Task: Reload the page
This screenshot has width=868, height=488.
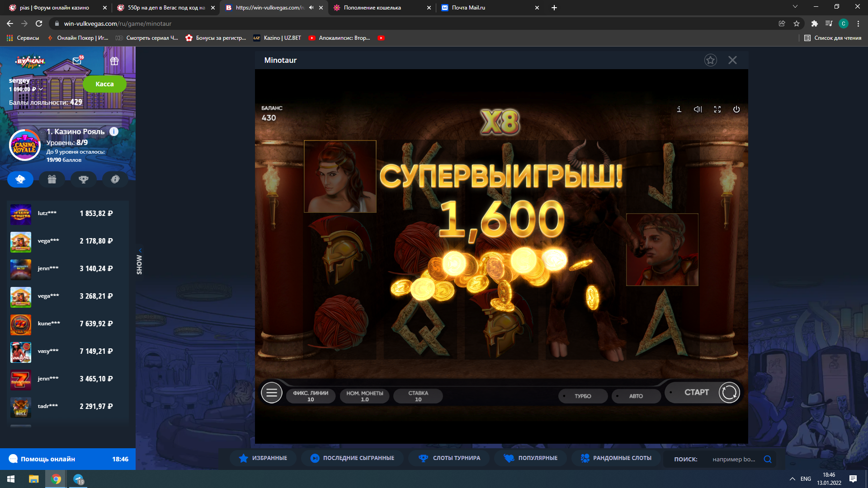Action: pos(39,23)
